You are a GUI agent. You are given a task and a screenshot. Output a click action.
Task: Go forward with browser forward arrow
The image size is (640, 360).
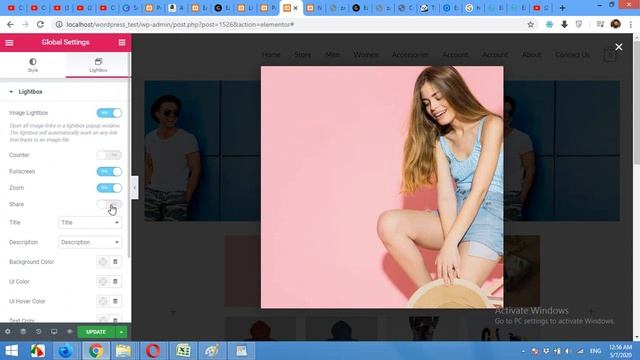[x=25, y=24]
